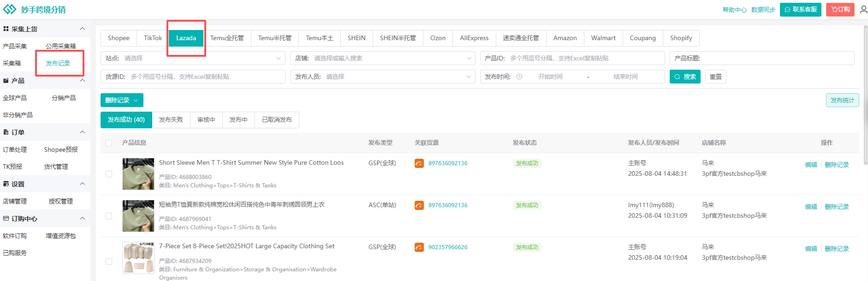
Task: Click the 订购 cart button
Action: tap(840, 10)
